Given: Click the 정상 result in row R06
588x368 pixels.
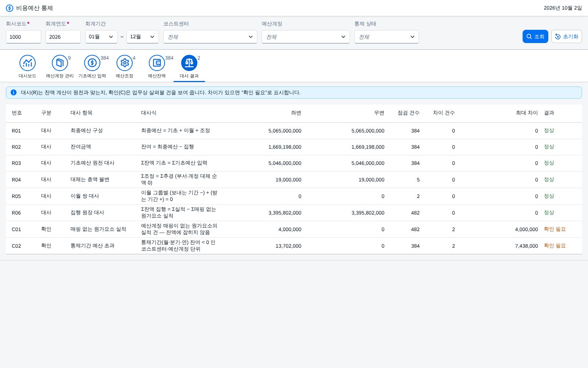Looking at the screenshot, I should point(549,213).
